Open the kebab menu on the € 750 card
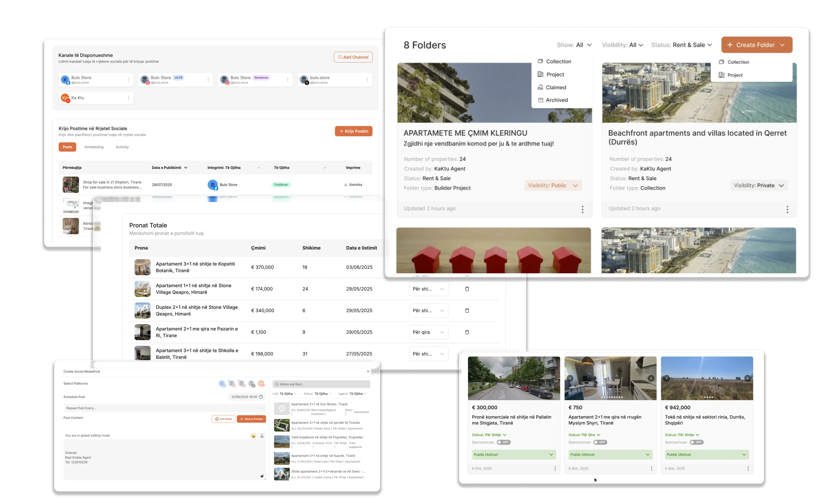Screen dimensions: 817x504 [x=651, y=468]
